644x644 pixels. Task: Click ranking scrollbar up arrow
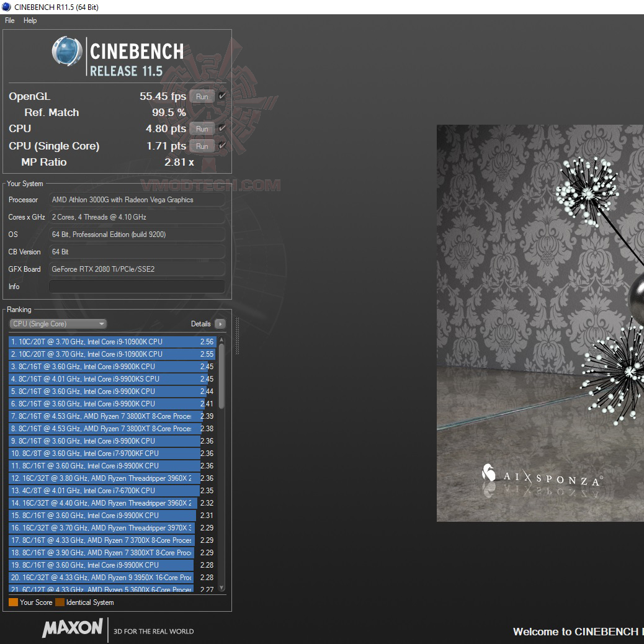221,340
